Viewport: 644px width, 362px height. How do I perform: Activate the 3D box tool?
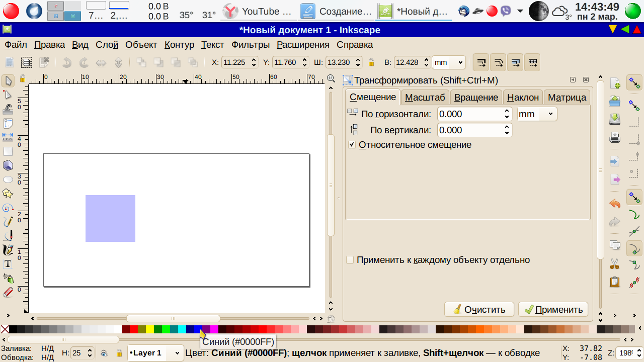pos(8,165)
